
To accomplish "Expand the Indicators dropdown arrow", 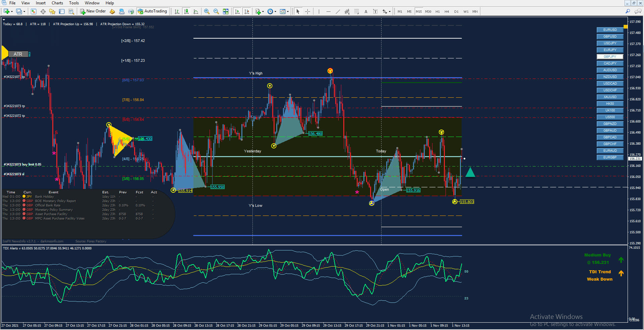I will 263,12.
